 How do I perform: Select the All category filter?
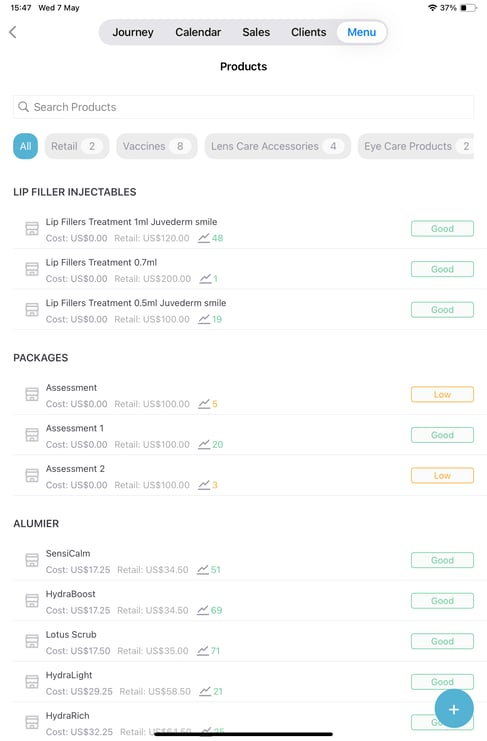tap(26, 146)
